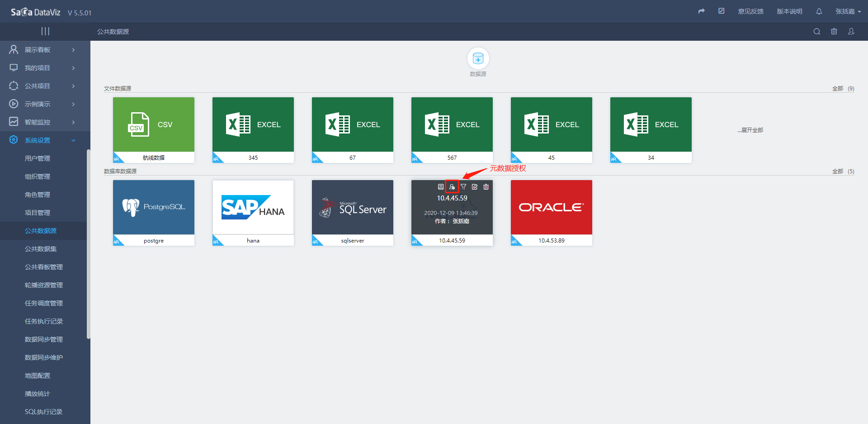Click 全部 (5) for database data sources

pos(843,172)
